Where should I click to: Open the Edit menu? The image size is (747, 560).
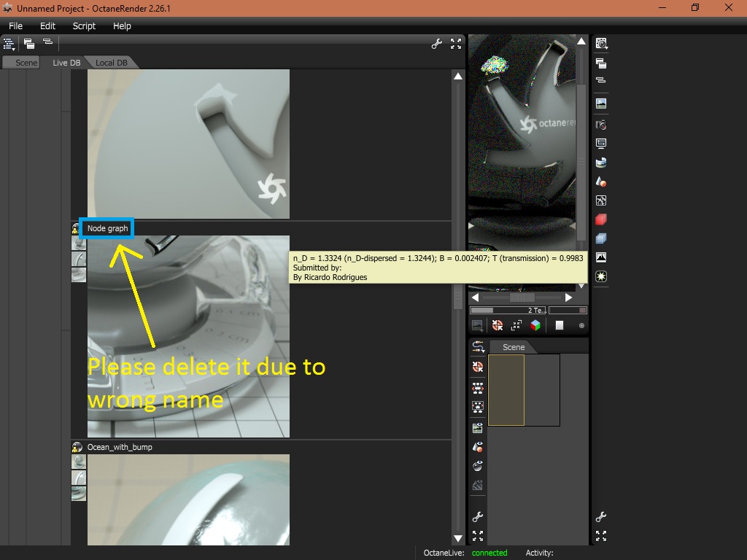coord(47,26)
